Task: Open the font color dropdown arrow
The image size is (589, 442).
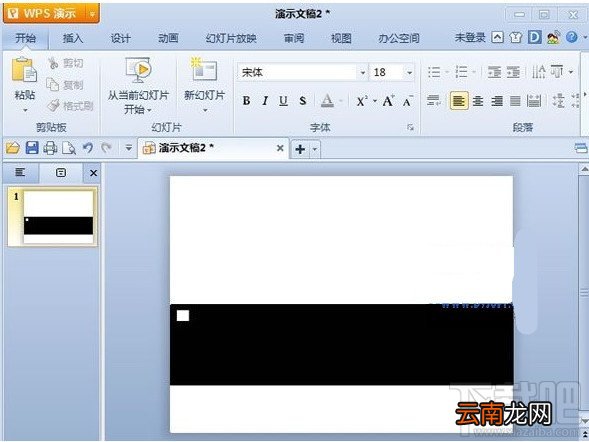Action: click(341, 101)
